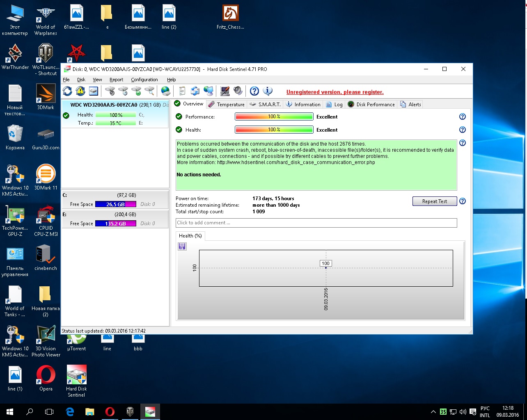Open the Configuration menu

pyautogui.click(x=144, y=80)
